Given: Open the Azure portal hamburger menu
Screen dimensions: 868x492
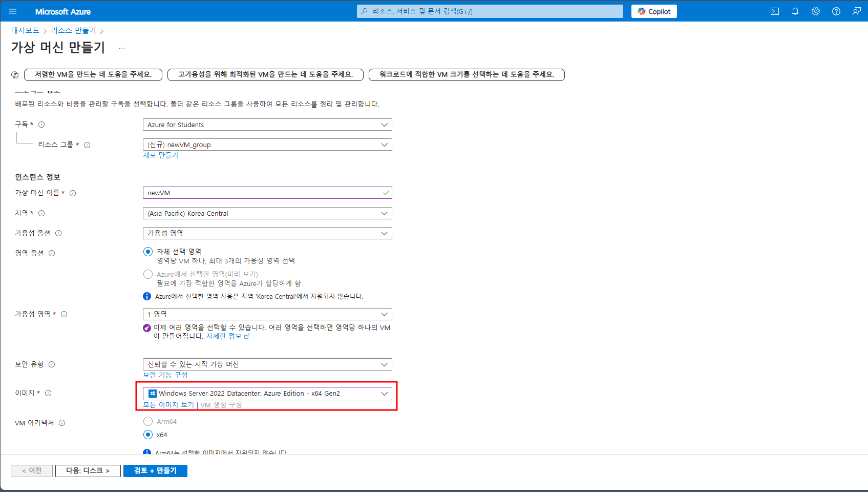Looking at the screenshot, I should pos(13,11).
